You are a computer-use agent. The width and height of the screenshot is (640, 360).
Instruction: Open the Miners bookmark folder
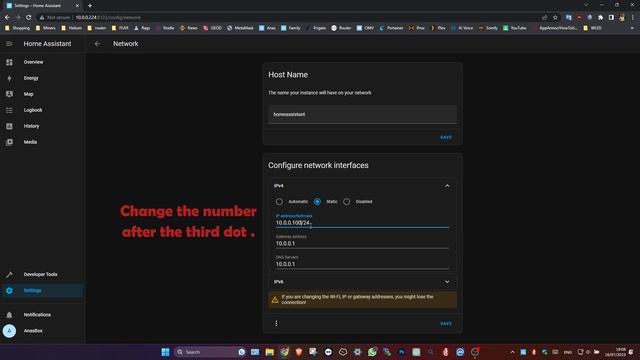point(46,28)
